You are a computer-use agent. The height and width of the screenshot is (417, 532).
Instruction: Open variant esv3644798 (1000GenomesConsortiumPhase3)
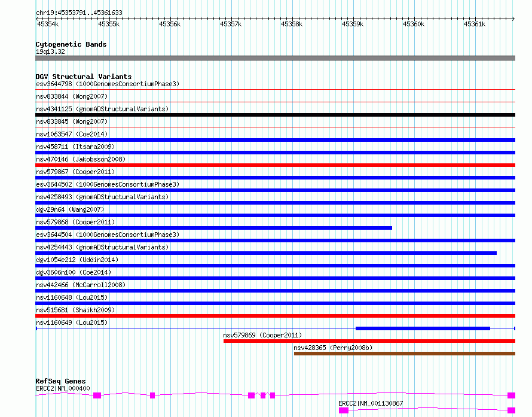coord(108,84)
